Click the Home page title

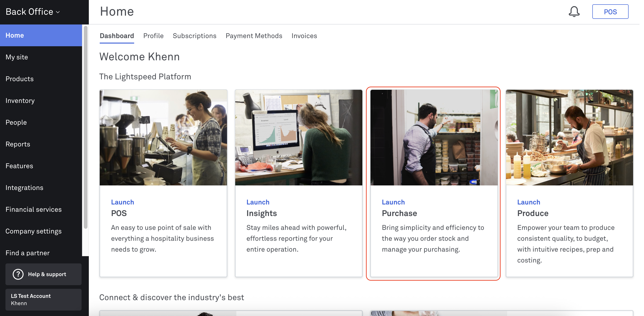pyautogui.click(x=117, y=12)
